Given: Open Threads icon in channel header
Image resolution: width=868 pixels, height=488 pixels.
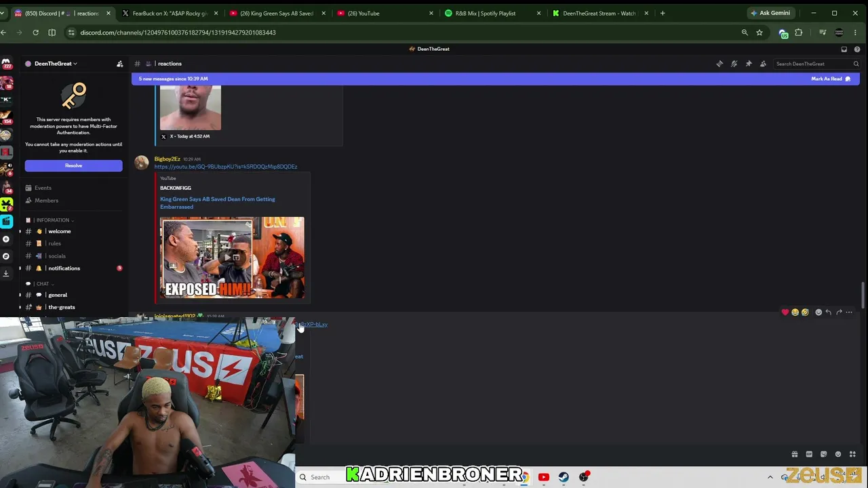Looking at the screenshot, I should (x=719, y=64).
